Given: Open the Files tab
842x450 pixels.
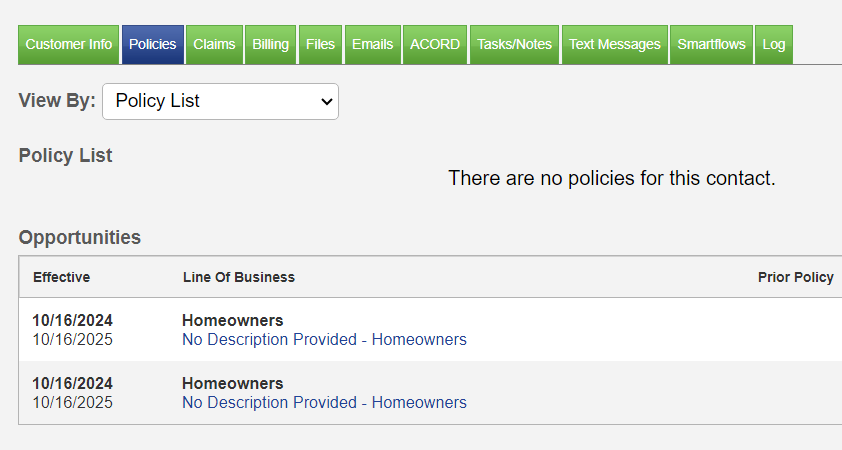Looking at the screenshot, I should 320,45.
